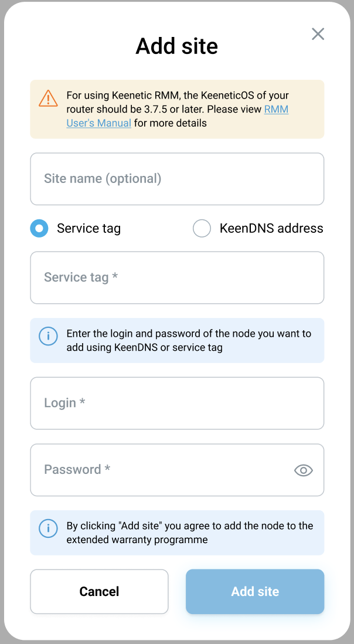
Task: Click into the Login field
Action: click(177, 403)
